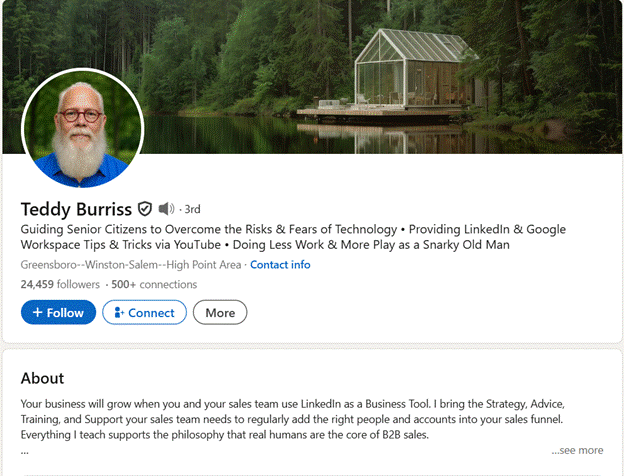Follow Teddy Burriss
The height and width of the screenshot is (476, 624).
tap(58, 312)
